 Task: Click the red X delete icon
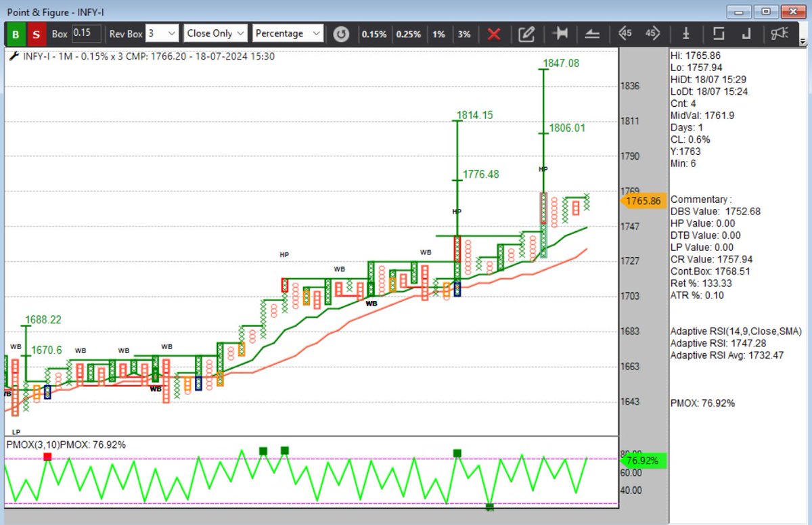click(x=495, y=34)
